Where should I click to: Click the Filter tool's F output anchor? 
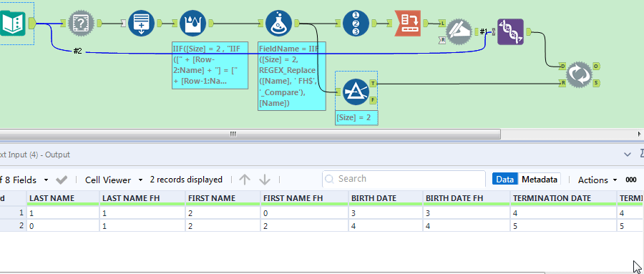[373, 100]
